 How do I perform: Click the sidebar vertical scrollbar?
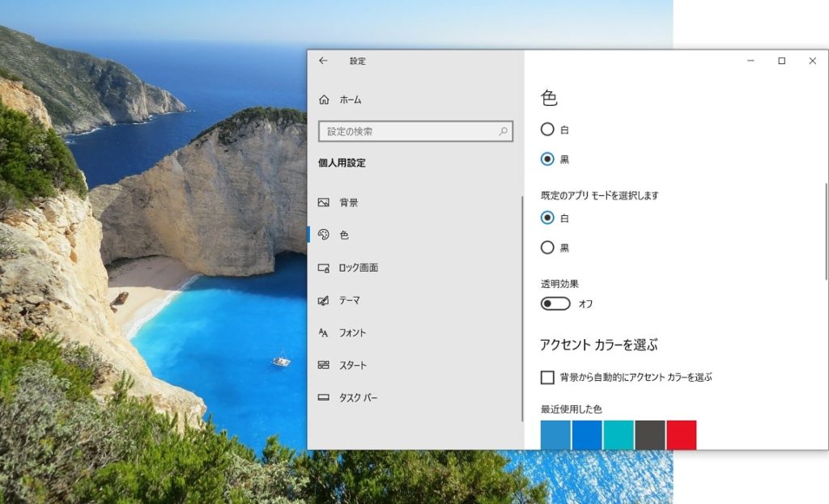pos(522,309)
